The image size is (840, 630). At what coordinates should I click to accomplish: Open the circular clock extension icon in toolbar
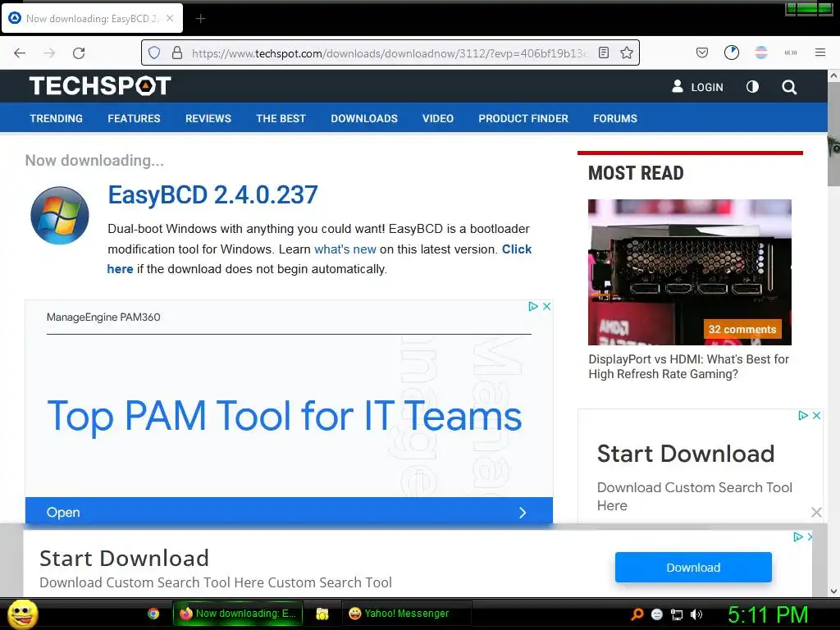click(x=731, y=52)
